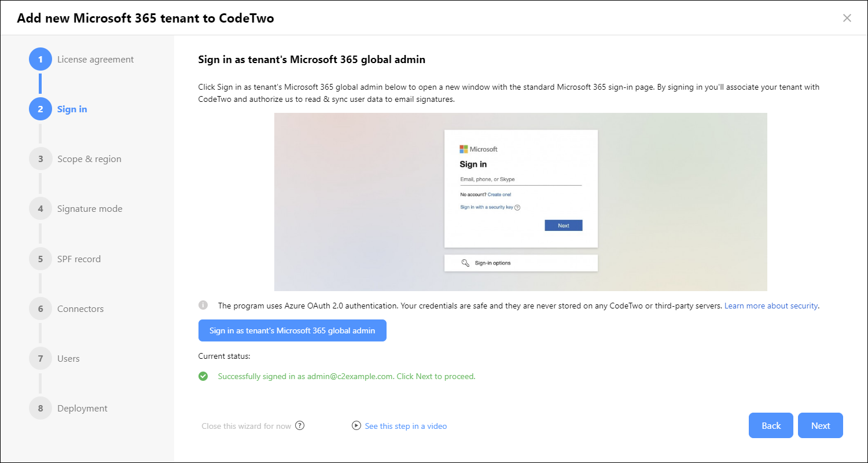Open the Deployment step label
868x463 pixels.
(x=82, y=408)
